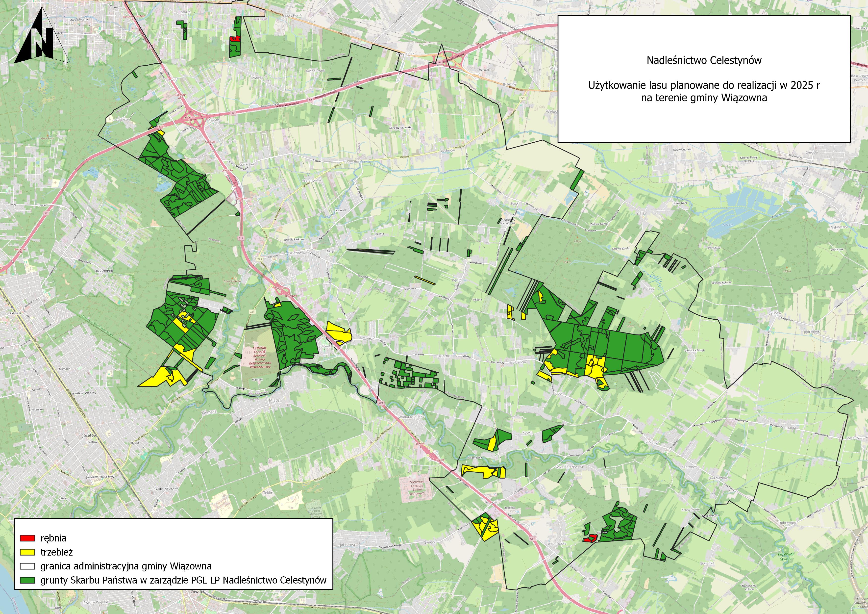This screenshot has height=614, width=868.
Task: Click the legend text 'granica administracyjna gminy Wiązowna'
Action: tap(126, 566)
